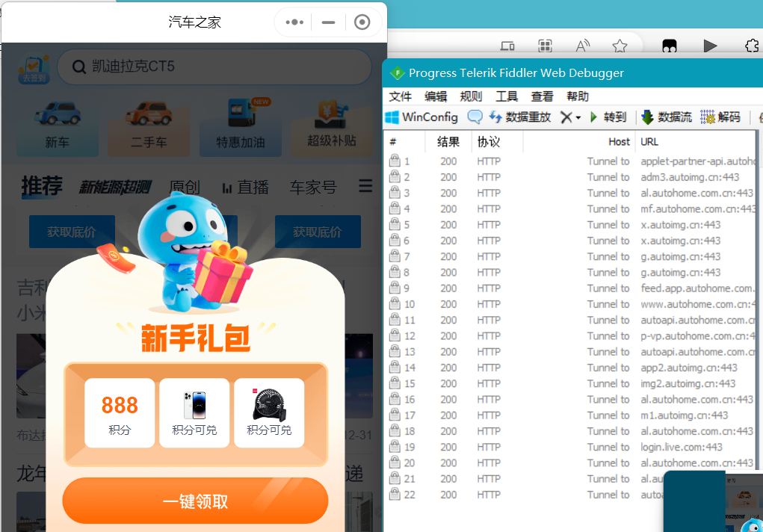This screenshot has width=763, height=532.
Task: Click the mini program record/close circle icon
Action: pyautogui.click(x=362, y=22)
